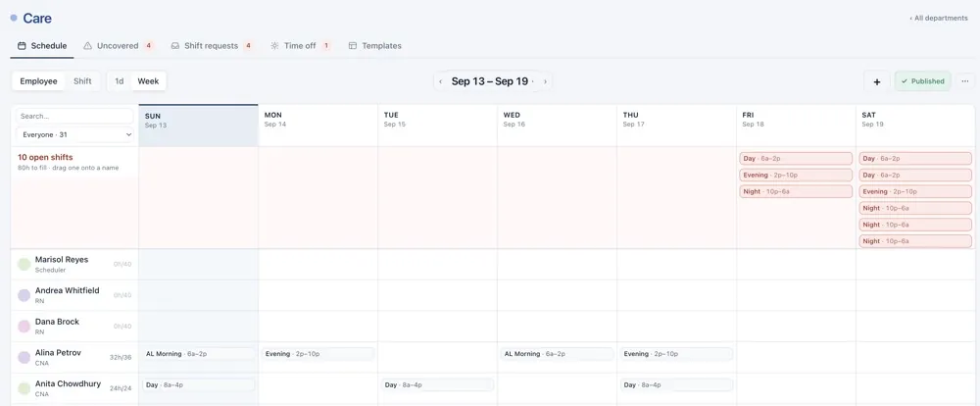
Task: Select the 1d day view
Action: (120, 81)
